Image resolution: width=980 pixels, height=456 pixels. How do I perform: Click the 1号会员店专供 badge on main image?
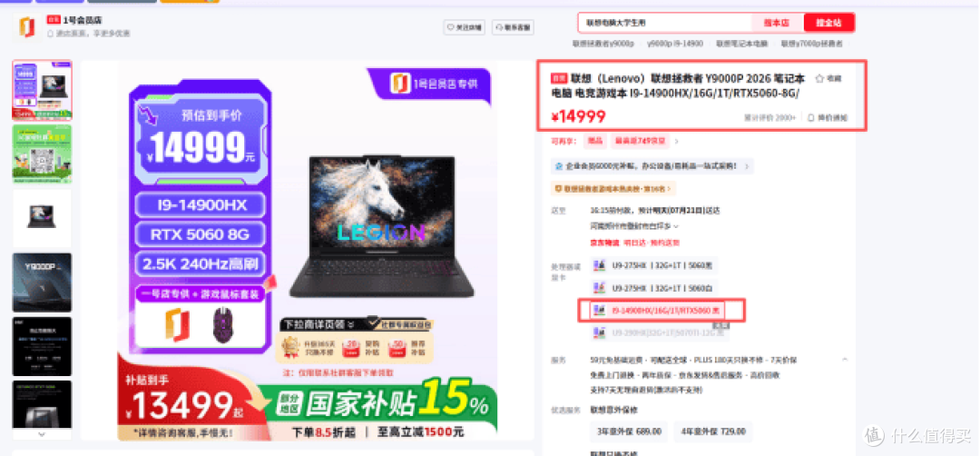pyautogui.click(x=435, y=84)
